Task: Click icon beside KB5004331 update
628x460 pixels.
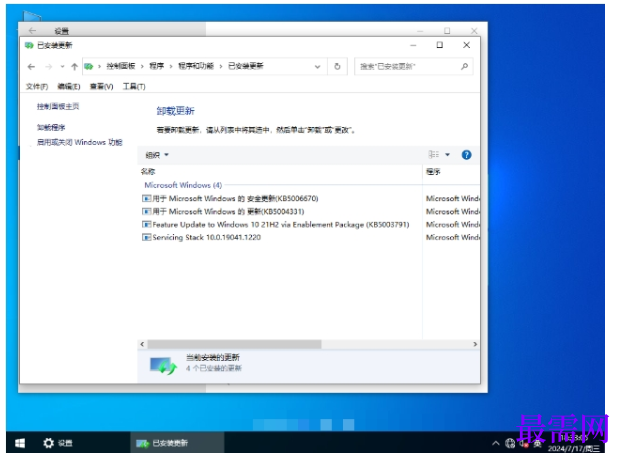Action: 147,211
